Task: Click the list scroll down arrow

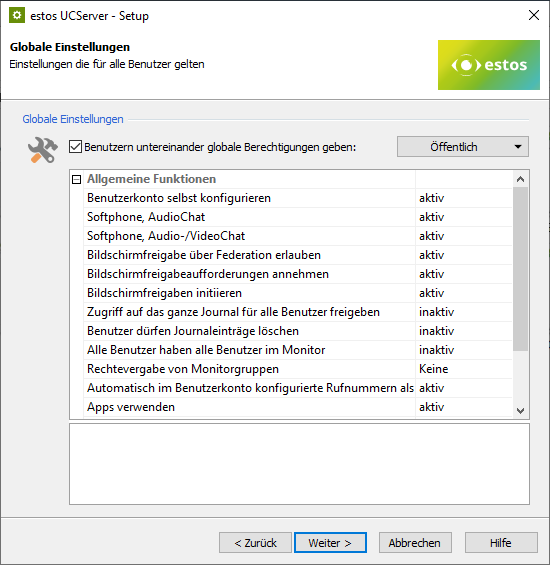Action: click(x=520, y=410)
